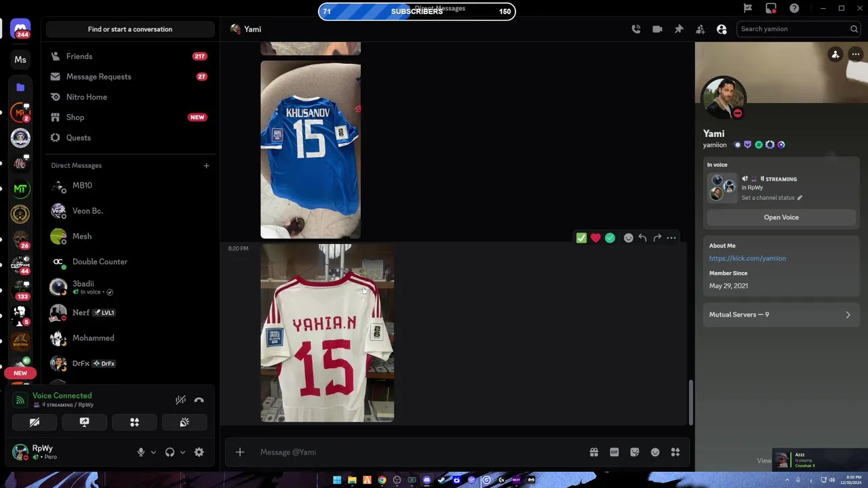The image size is (868, 488).
Task: Open the Discord home direct messages button
Action: pyautogui.click(x=20, y=29)
